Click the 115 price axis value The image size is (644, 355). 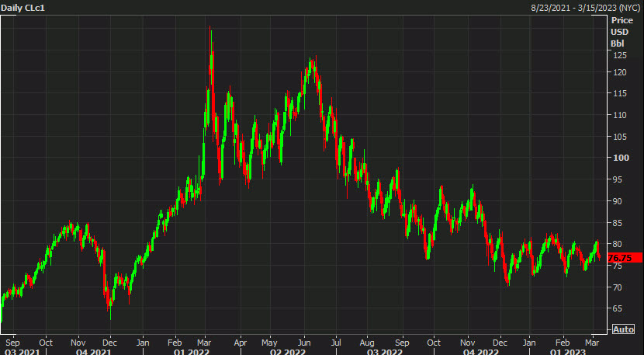(x=618, y=94)
